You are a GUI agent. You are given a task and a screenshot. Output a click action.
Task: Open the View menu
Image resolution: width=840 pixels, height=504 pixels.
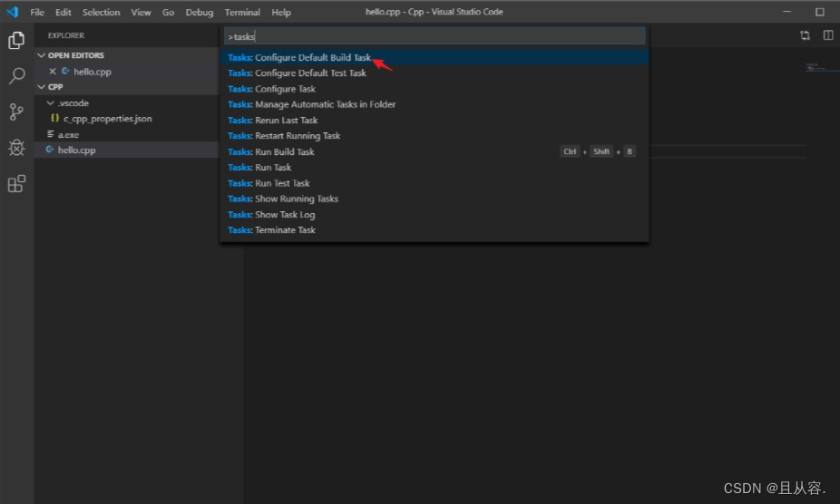point(141,12)
